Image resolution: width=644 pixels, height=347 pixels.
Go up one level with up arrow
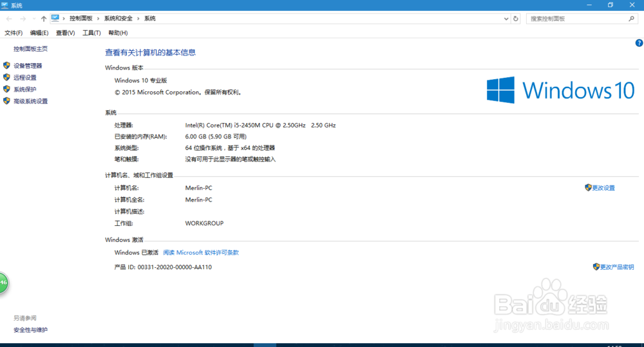click(44, 19)
